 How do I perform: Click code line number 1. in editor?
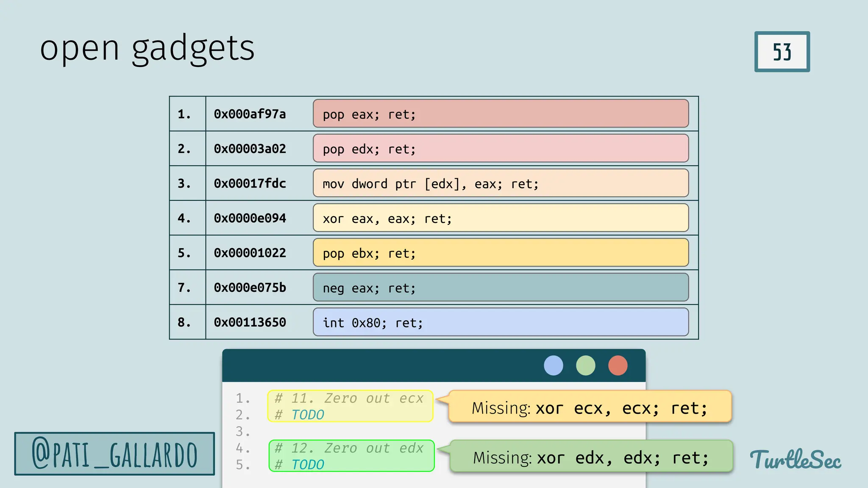tap(243, 398)
